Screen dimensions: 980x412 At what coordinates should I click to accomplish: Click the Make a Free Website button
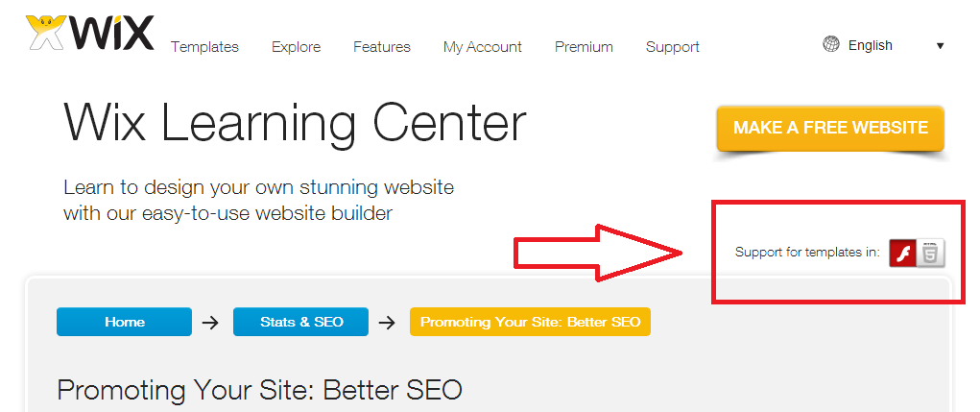pos(830,128)
